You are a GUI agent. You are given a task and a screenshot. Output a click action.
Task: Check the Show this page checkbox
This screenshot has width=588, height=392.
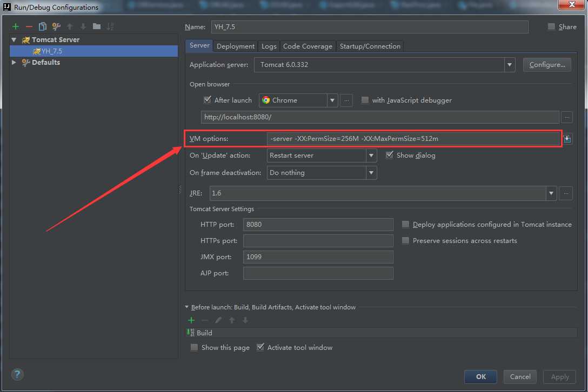pyautogui.click(x=194, y=347)
